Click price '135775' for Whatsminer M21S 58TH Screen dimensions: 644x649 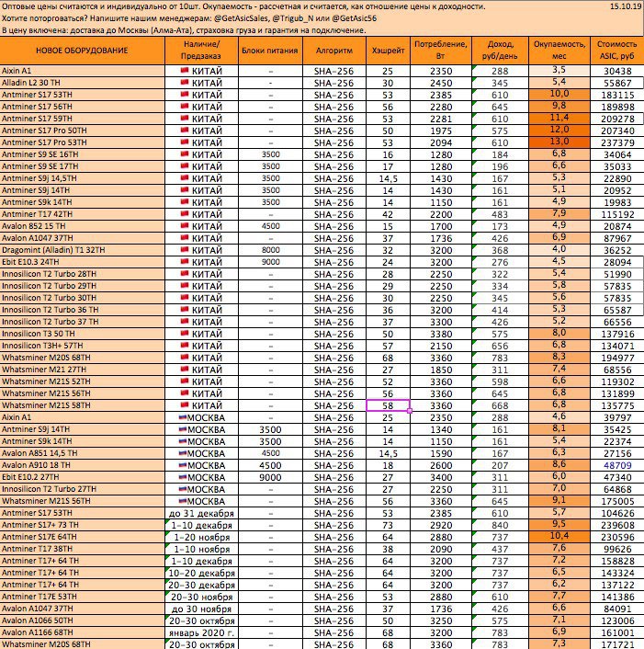(617, 405)
